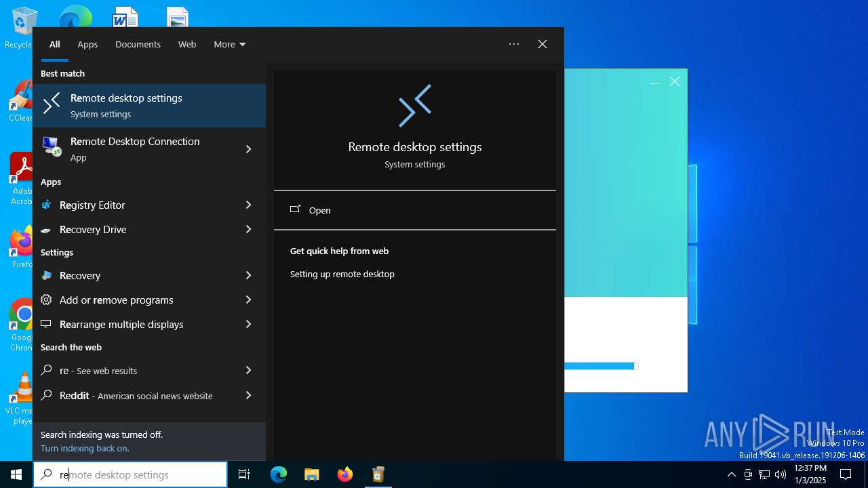868x488 pixels.
Task: Expand the Reddit web result arrow
Action: [248, 395]
